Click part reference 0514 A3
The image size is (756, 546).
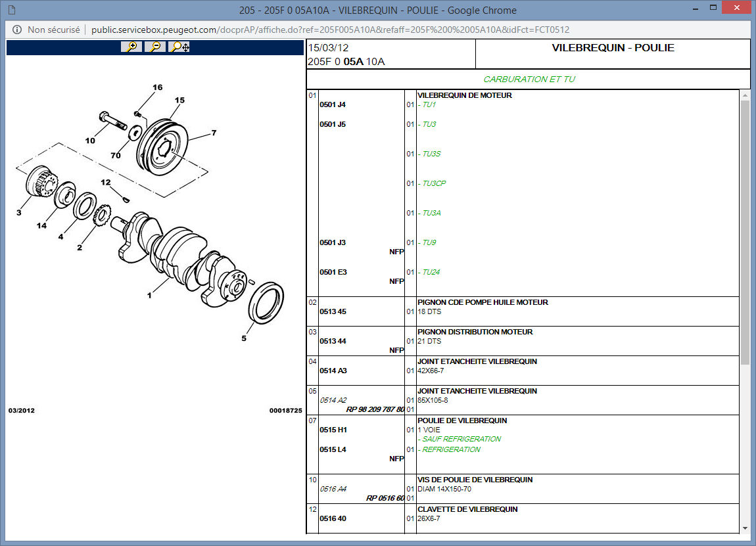(333, 371)
